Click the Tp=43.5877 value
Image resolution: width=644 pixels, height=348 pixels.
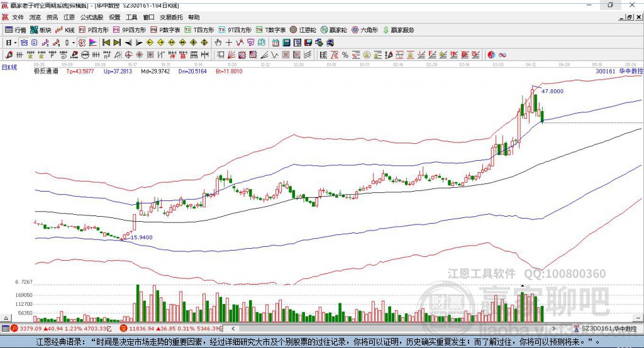click(x=80, y=71)
